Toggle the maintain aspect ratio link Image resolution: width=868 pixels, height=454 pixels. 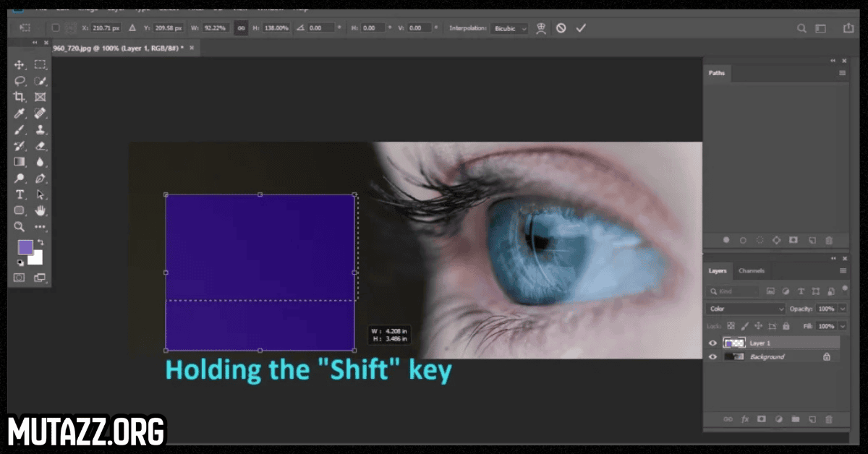click(x=241, y=28)
